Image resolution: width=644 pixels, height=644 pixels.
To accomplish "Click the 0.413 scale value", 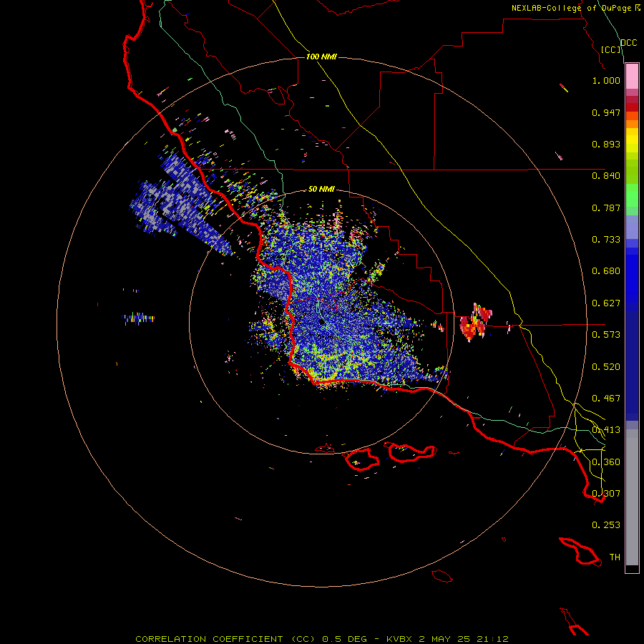I will point(606,430).
